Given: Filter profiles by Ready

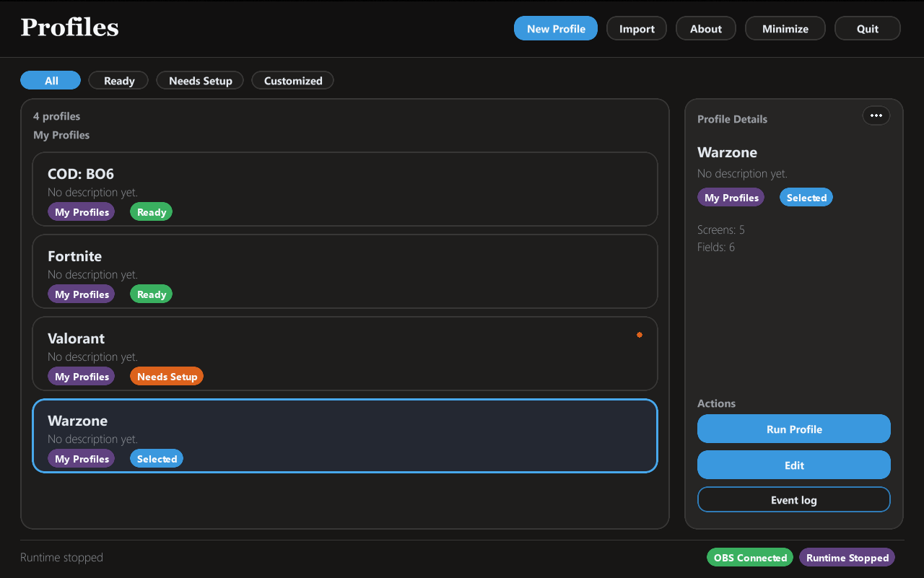Looking at the screenshot, I should 118,80.
